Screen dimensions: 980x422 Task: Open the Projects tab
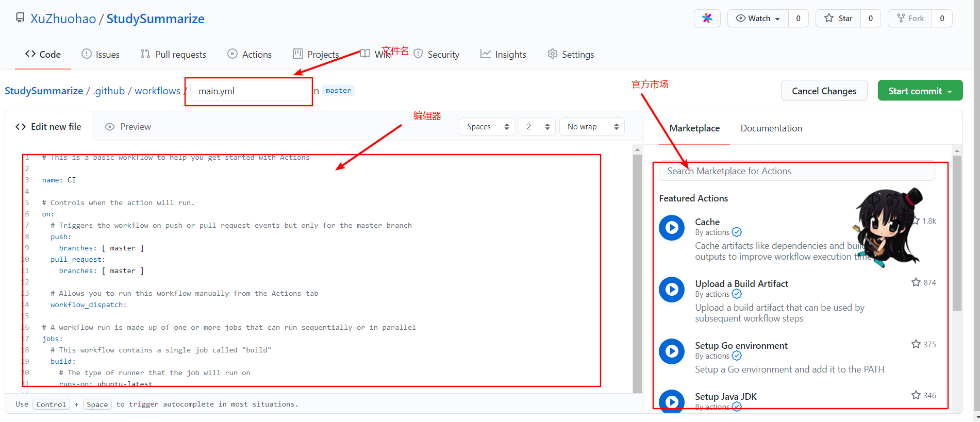click(x=316, y=54)
